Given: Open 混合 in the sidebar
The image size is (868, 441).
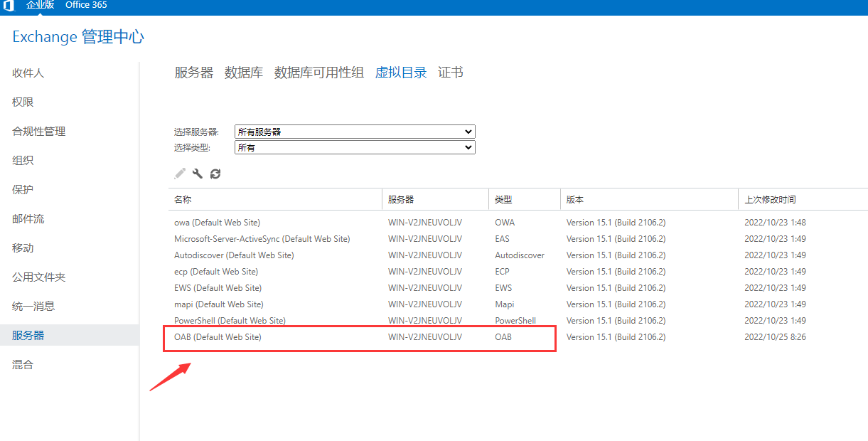Looking at the screenshot, I should (x=23, y=365).
